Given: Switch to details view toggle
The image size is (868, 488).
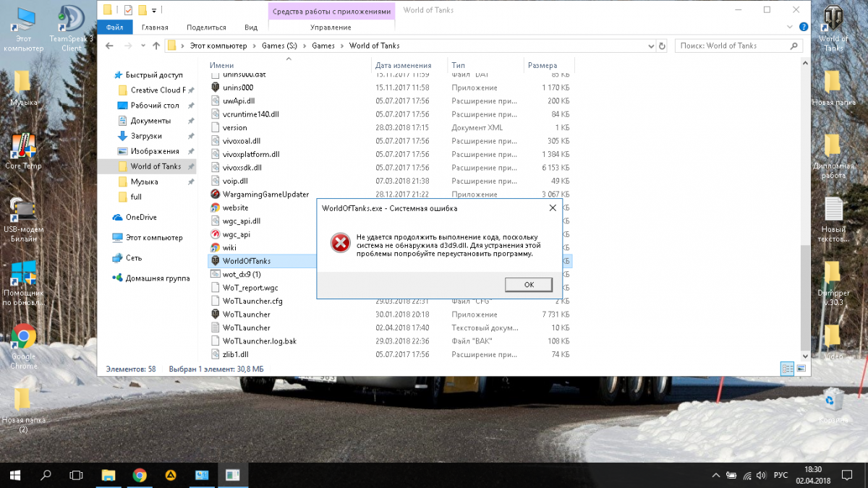Looking at the screenshot, I should click(788, 369).
